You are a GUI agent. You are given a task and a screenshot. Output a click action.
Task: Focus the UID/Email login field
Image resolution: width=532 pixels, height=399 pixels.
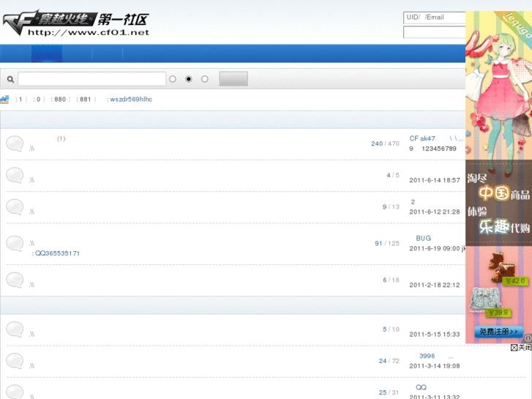434,18
